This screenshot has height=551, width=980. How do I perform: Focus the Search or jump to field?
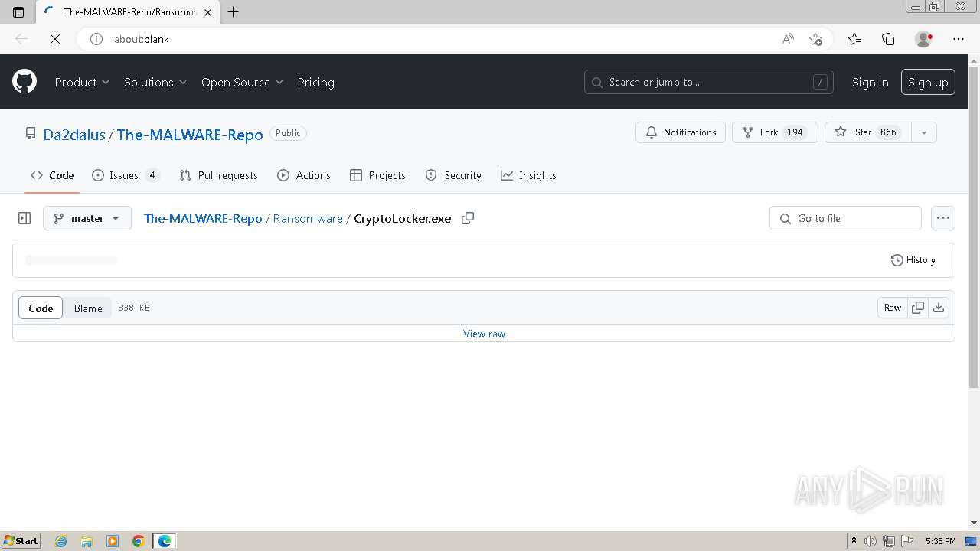pos(710,82)
